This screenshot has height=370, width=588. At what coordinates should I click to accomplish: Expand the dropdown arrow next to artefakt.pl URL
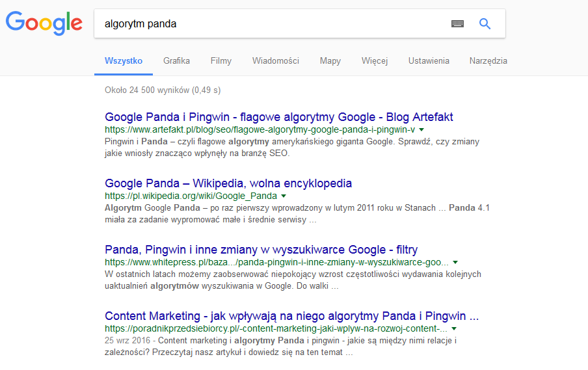(421, 129)
